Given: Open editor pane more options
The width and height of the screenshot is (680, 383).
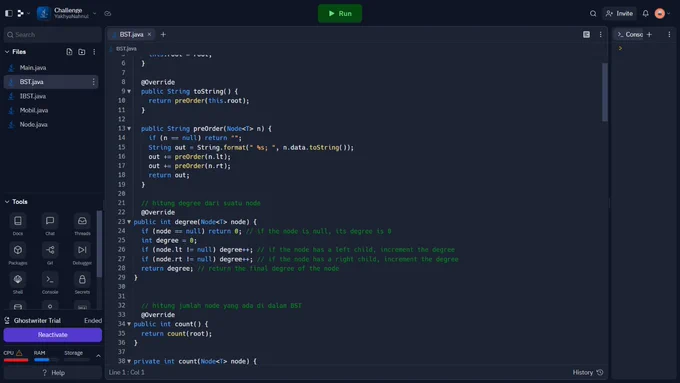Looking at the screenshot, I should point(601,34).
